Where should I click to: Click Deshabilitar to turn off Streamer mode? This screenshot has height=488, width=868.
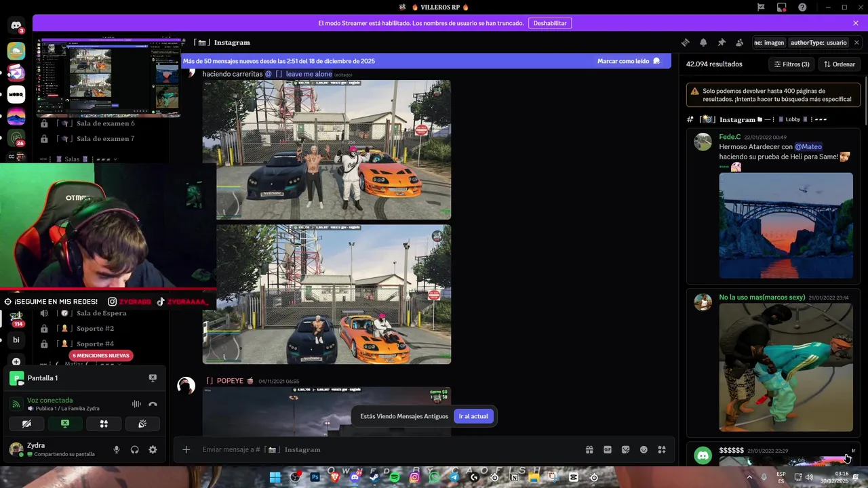550,23
